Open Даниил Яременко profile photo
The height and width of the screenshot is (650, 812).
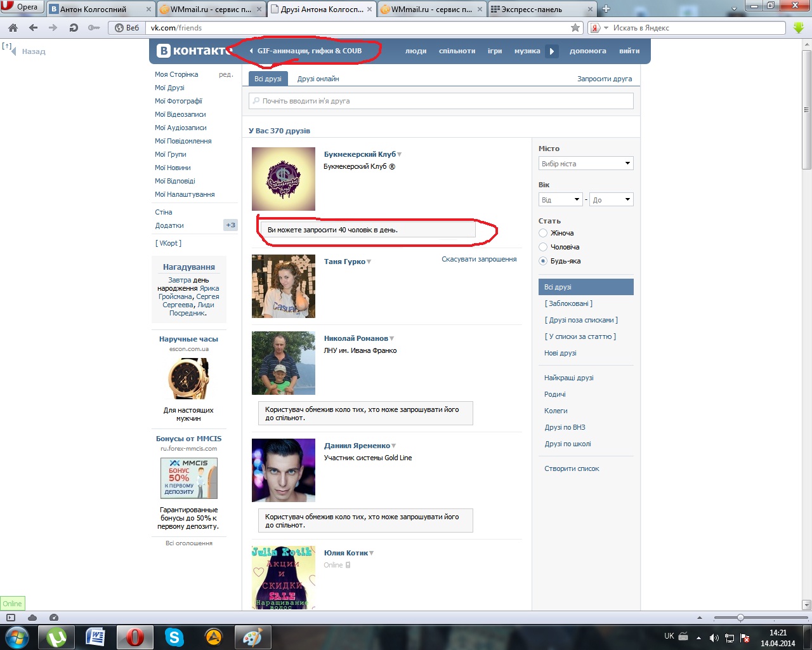pyautogui.click(x=284, y=470)
